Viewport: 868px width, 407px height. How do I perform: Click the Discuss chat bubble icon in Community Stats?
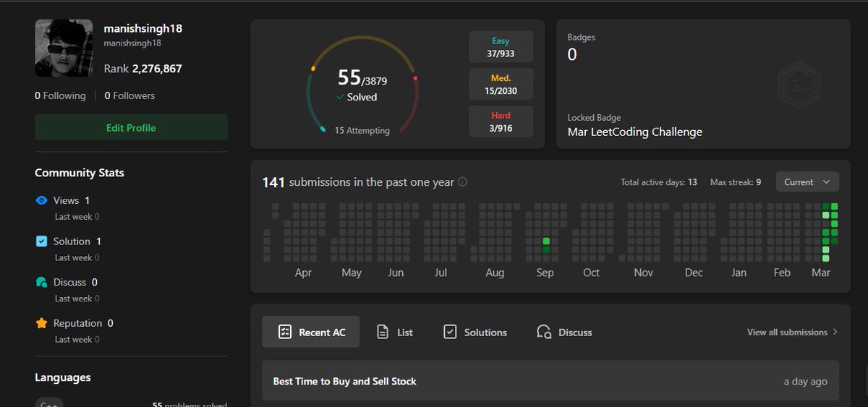(41, 282)
